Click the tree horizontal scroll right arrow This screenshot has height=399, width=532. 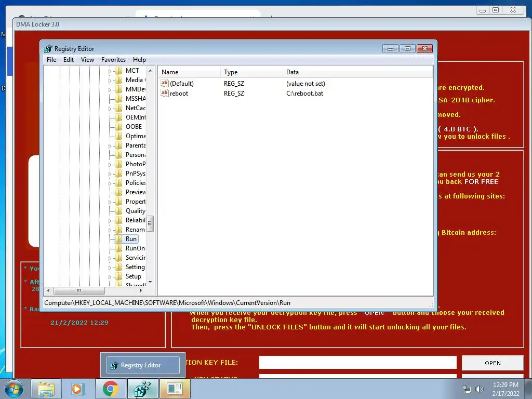[141, 291]
